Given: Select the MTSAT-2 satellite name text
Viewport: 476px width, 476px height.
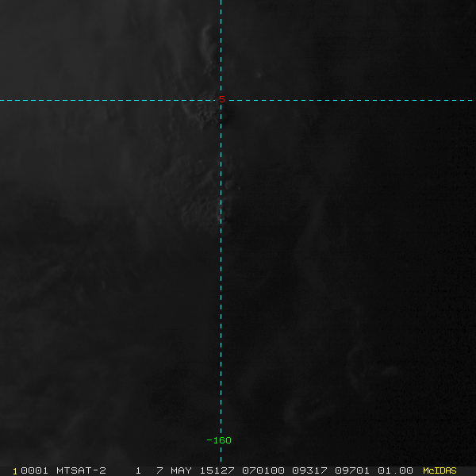Looking at the screenshot, I should 81,470.
